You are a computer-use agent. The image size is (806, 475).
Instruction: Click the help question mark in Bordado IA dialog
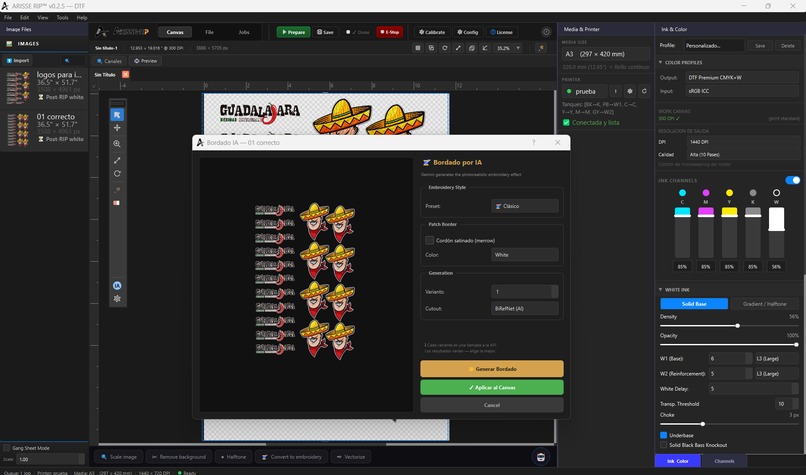[534, 142]
